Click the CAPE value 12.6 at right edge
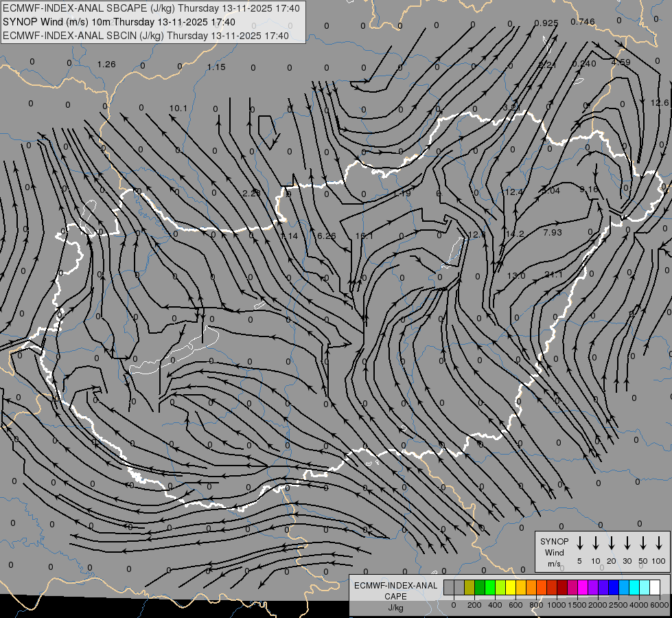Viewport: 672px width, 618px height. coord(660,102)
